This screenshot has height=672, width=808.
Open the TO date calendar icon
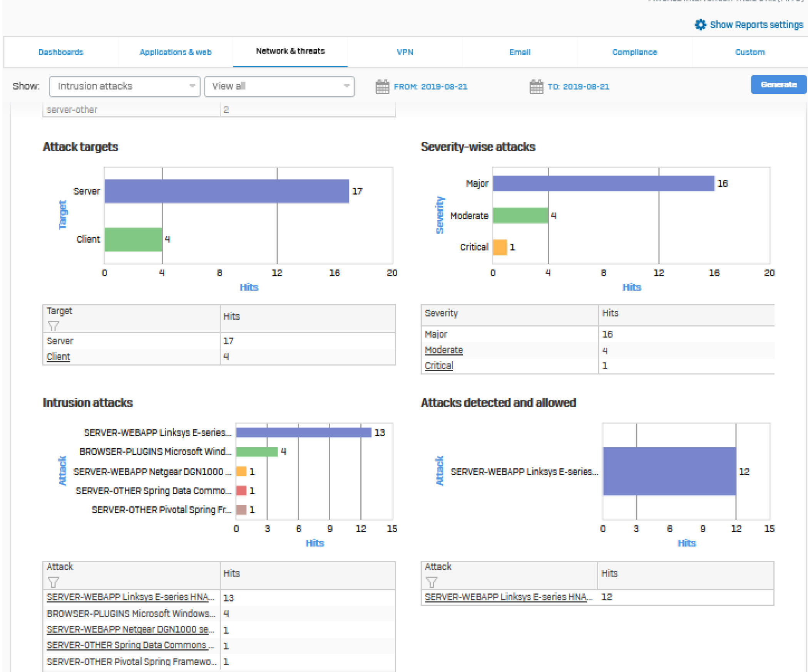click(x=536, y=87)
